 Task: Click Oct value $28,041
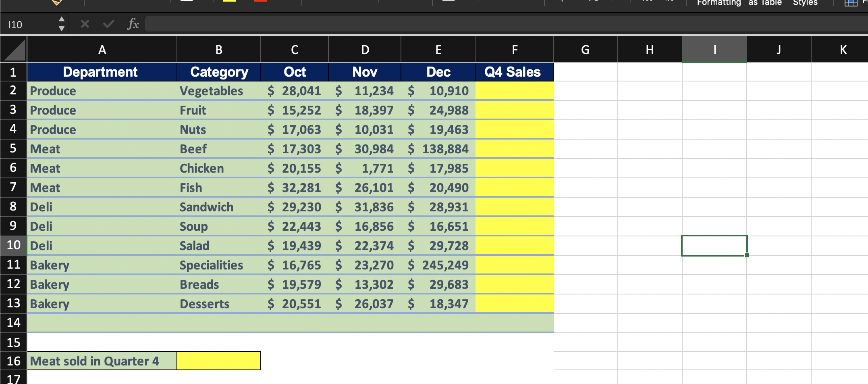point(295,91)
